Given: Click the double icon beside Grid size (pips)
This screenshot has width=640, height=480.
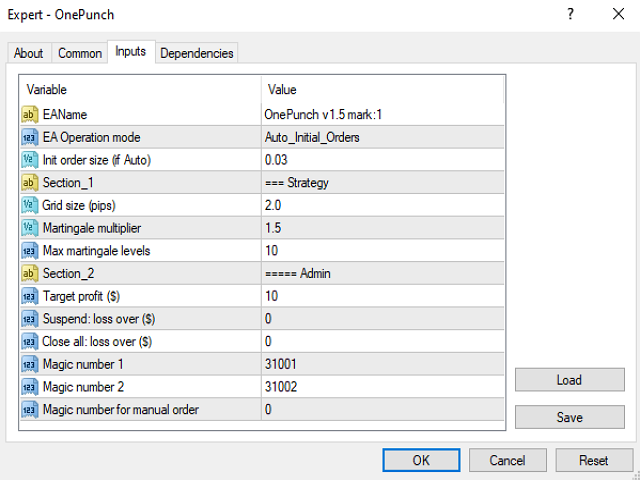Looking at the screenshot, I should click(x=30, y=205).
